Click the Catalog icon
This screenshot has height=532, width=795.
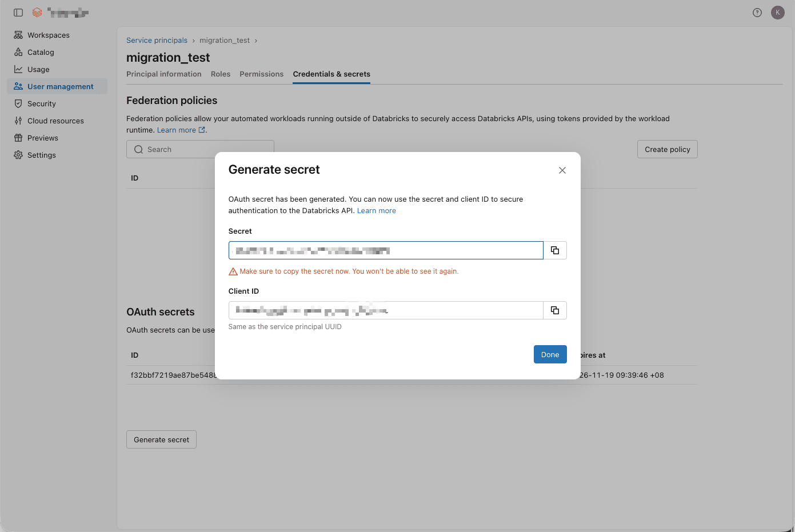(x=18, y=52)
